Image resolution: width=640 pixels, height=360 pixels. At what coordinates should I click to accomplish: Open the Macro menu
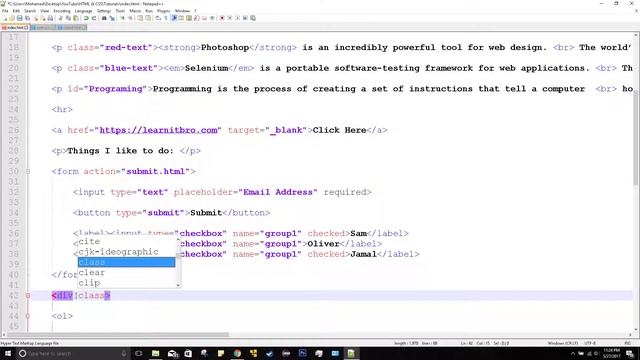point(135,11)
